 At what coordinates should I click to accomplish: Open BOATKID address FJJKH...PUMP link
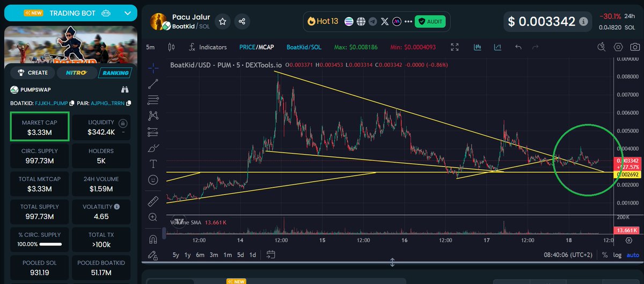[51, 103]
